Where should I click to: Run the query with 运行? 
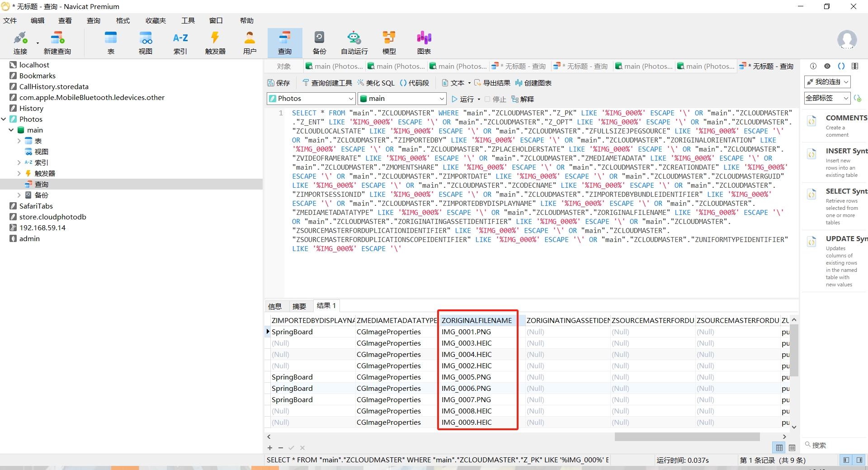pyautogui.click(x=462, y=99)
